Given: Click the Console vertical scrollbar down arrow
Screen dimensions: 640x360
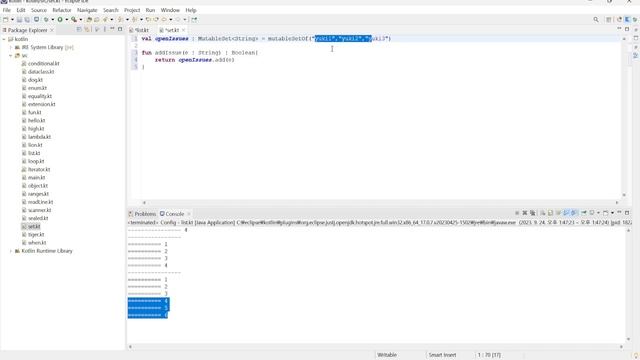Looking at the screenshot, I should pos(629,340).
